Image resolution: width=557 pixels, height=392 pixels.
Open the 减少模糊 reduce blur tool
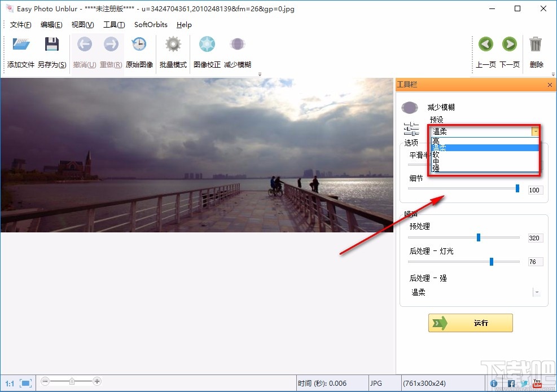pos(238,44)
